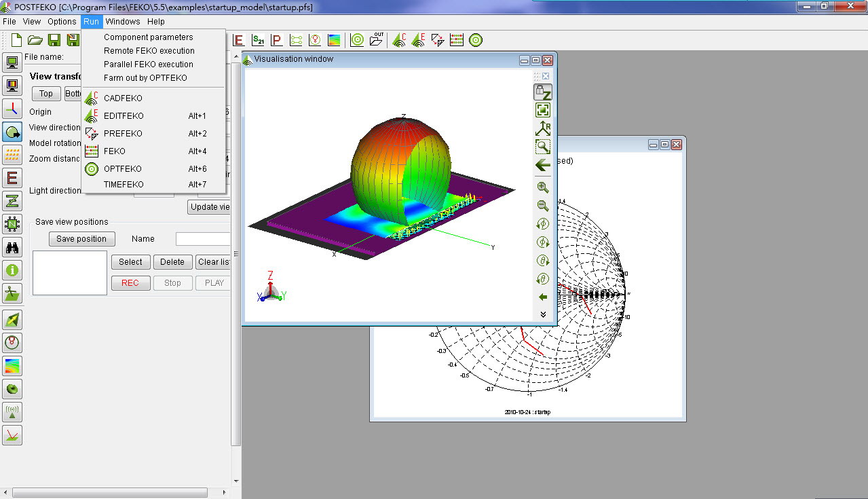Click the PLAY button
868x499 pixels.
tap(213, 283)
